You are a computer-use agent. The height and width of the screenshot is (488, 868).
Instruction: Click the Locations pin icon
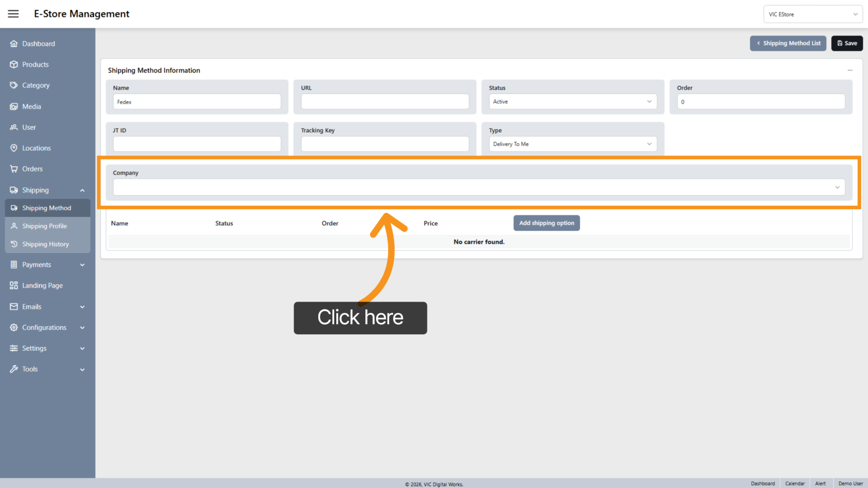[x=14, y=148]
